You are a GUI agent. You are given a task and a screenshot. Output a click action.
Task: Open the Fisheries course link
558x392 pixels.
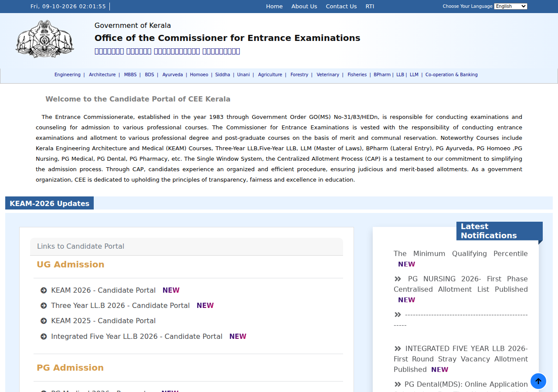tap(357, 75)
